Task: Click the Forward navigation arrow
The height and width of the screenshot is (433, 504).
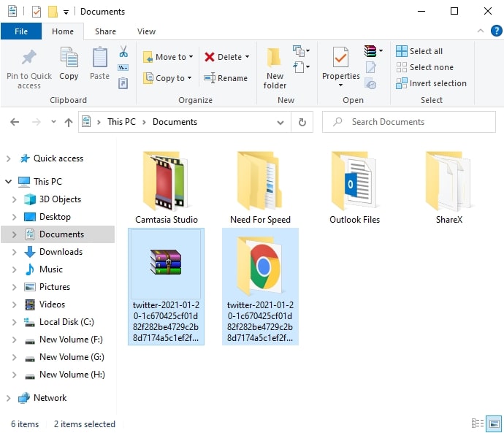Action: pyautogui.click(x=37, y=122)
